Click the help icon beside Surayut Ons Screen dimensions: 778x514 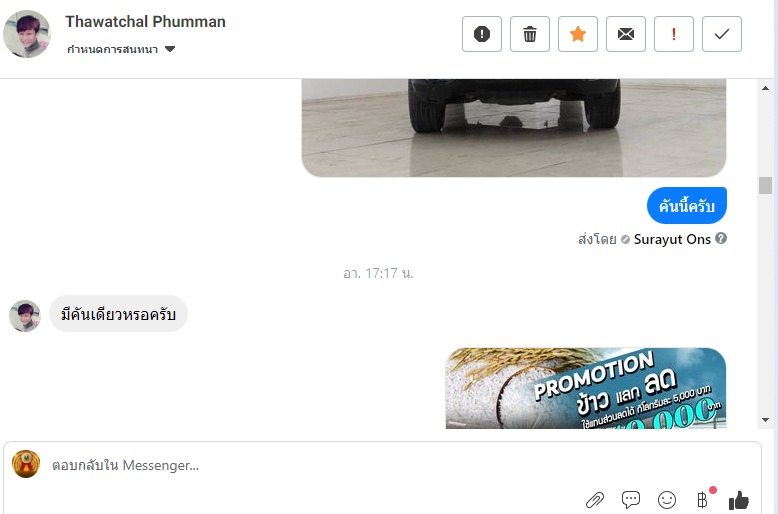click(721, 239)
